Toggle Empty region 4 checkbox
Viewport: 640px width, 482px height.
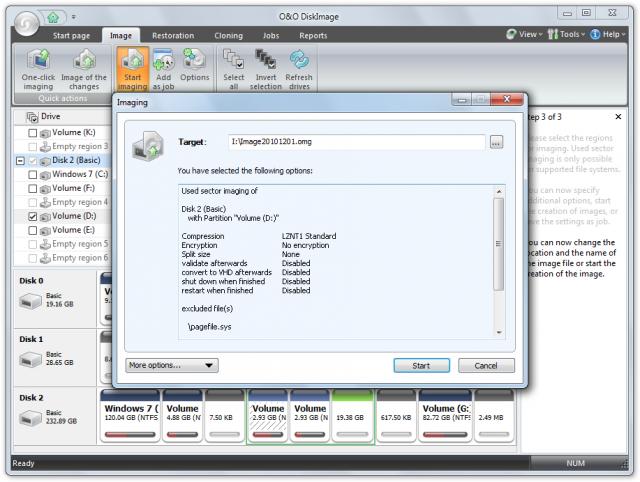click(33, 202)
